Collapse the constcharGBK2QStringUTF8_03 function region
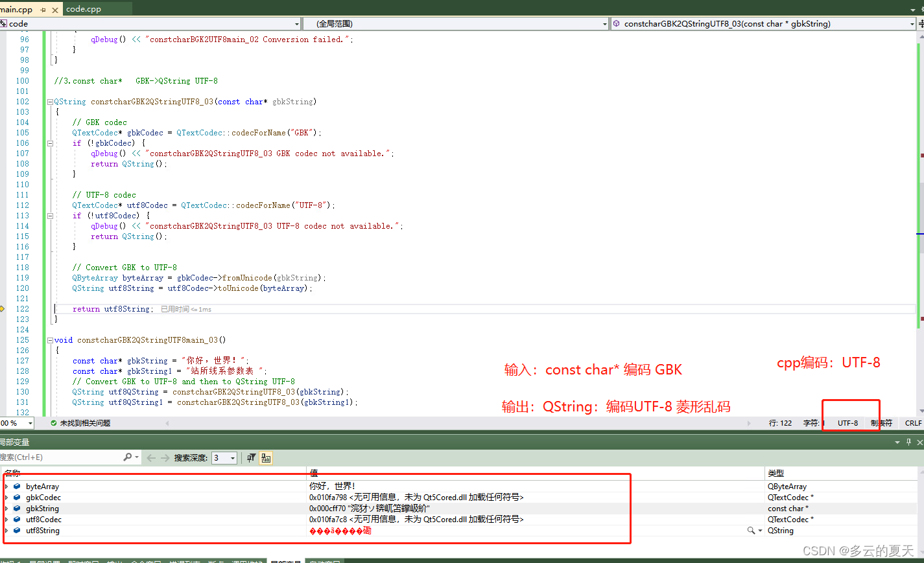 click(49, 101)
